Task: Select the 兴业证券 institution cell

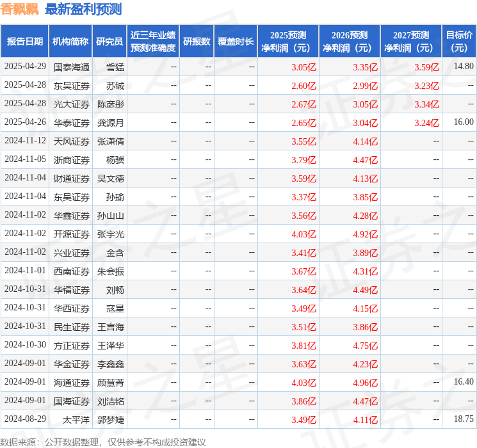Action: coord(72,253)
